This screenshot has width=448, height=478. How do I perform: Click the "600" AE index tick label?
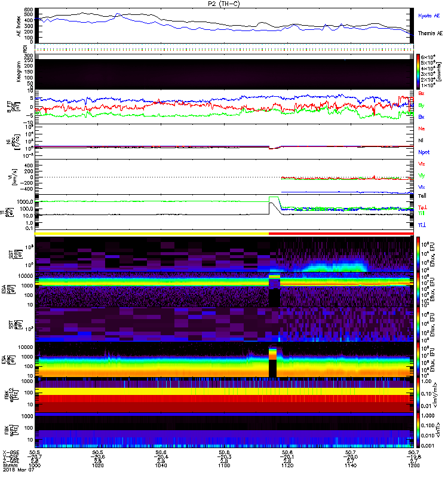(x=29, y=10)
